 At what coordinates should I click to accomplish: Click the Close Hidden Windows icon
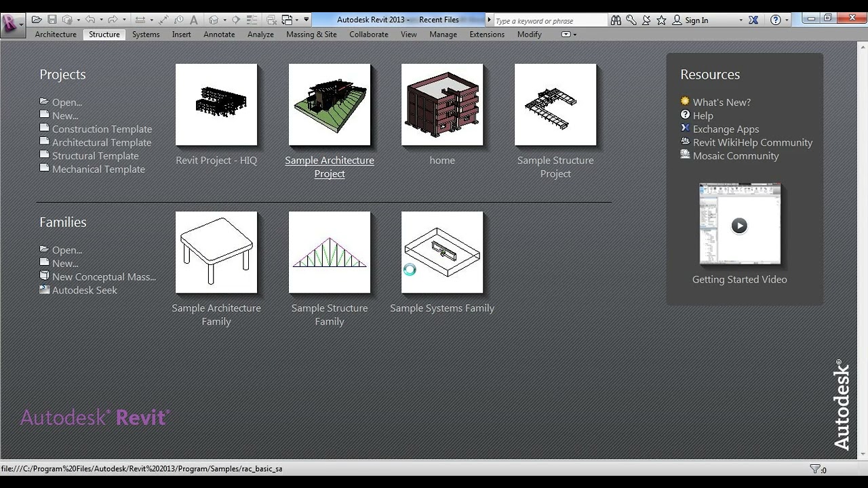[x=271, y=20]
